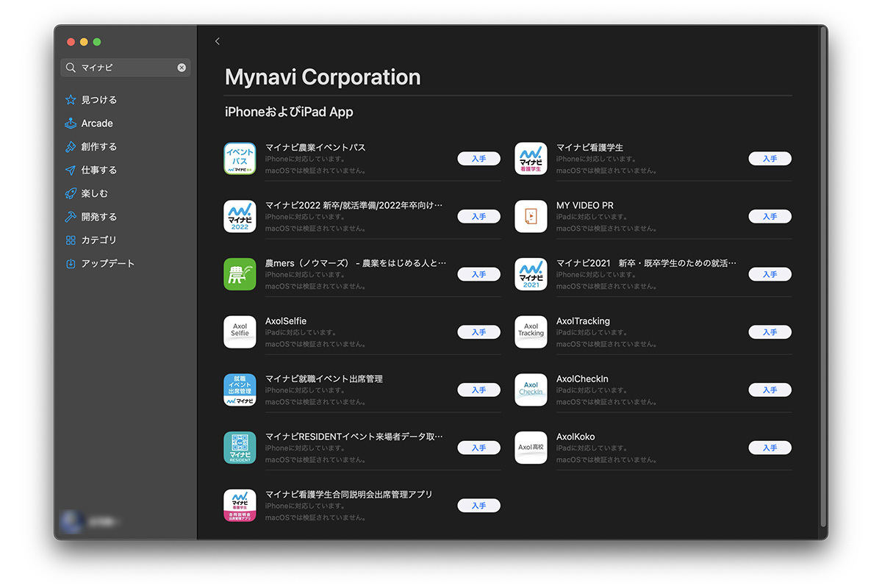Image resolution: width=882 pixels, height=588 pixels.
Task: Open マイナビ就職イベント出席管理 app icon
Action: 240,390
